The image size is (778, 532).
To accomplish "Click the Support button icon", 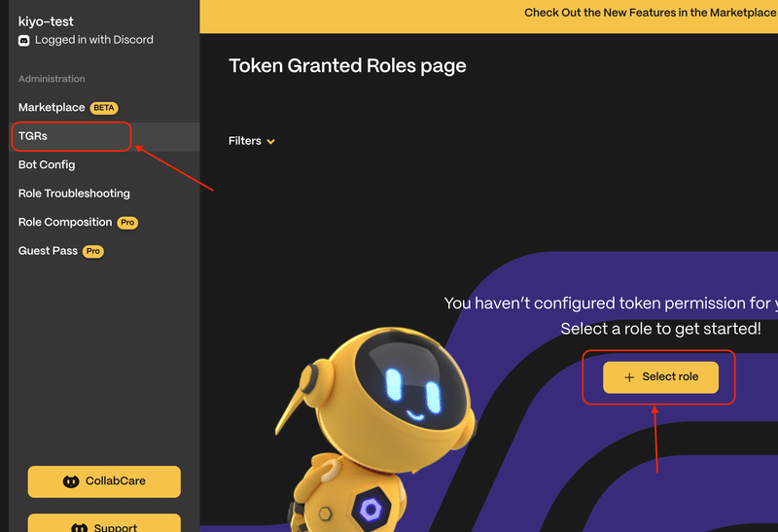I will (80, 527).
